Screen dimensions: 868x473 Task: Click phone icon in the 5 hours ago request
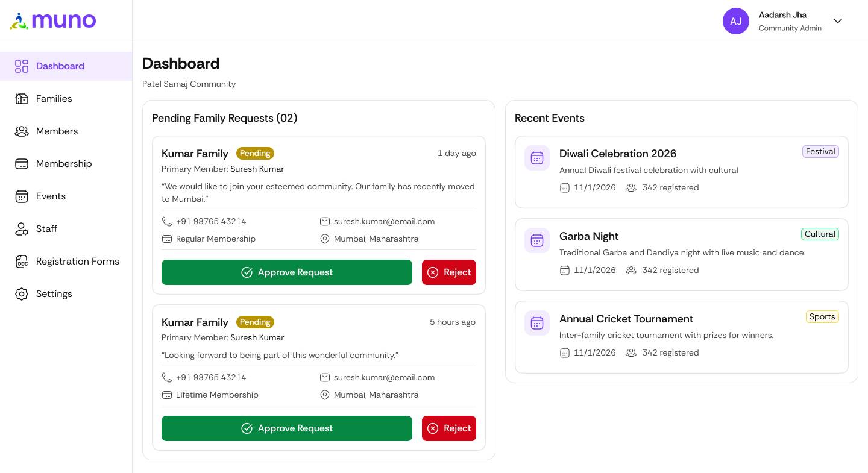click(167, 377)
